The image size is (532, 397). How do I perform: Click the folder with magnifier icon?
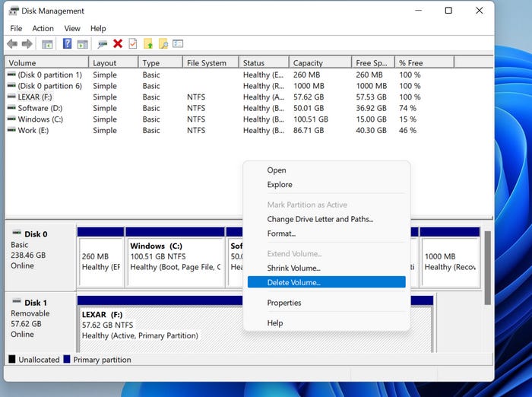tap(163, 44)
